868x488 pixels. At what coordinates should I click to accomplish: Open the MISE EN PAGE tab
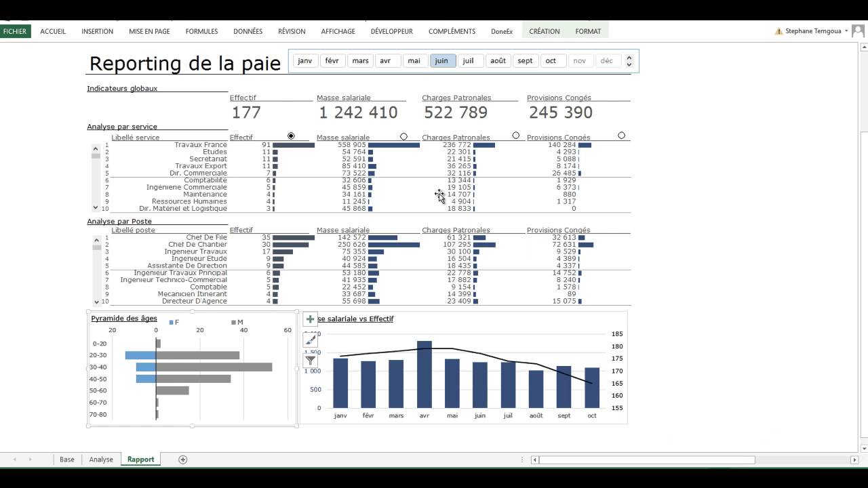pyautogui.click(x=149, y=31)
